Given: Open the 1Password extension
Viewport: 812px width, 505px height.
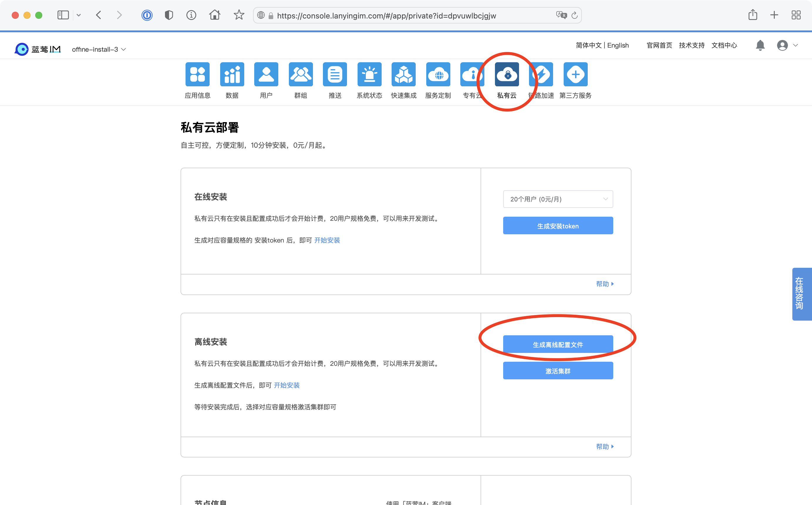Looking at the screenshot, I should point(146,15).
